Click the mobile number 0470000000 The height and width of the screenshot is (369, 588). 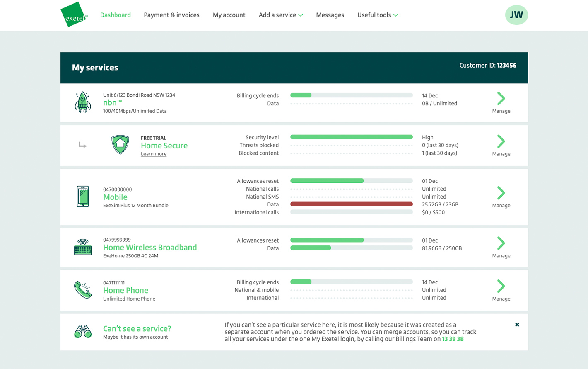118,189
